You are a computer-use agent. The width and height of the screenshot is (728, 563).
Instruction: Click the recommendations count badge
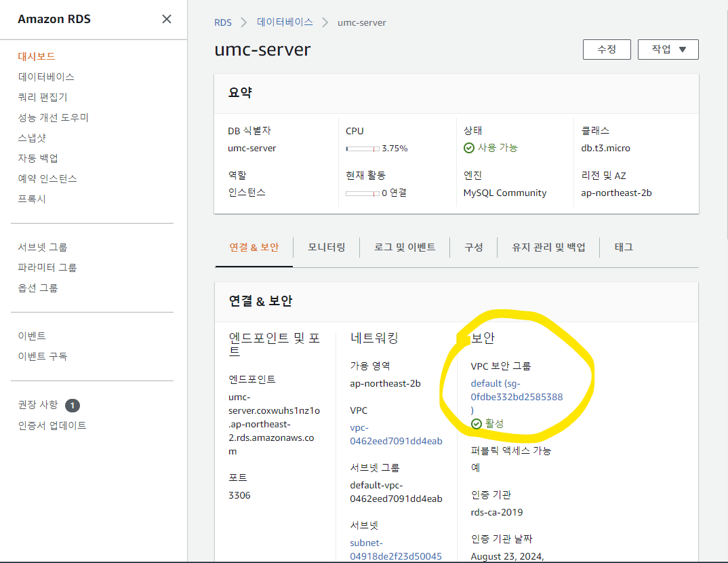(73, 406)
